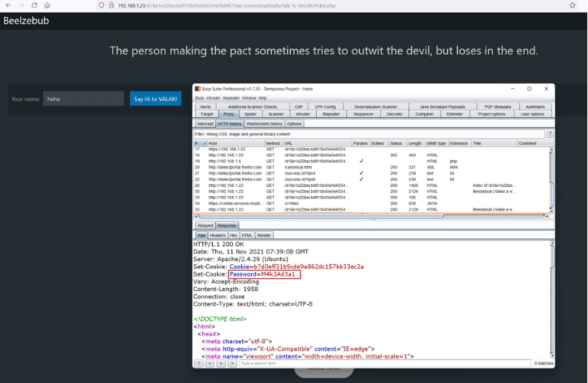Click the Filter bar in HTTP history
The image size is (588, 383).
(x=367, y=134)
